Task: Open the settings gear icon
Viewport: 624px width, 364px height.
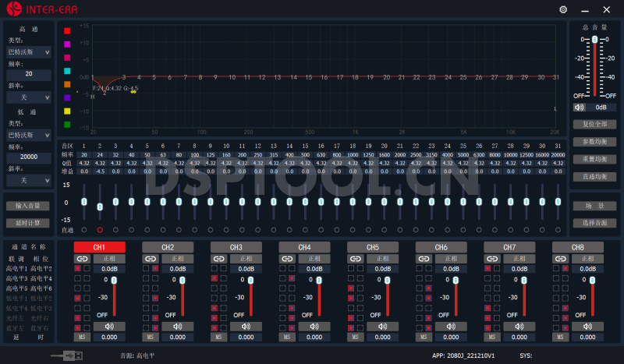Action: pyautogui.click(x=563, y=9)
